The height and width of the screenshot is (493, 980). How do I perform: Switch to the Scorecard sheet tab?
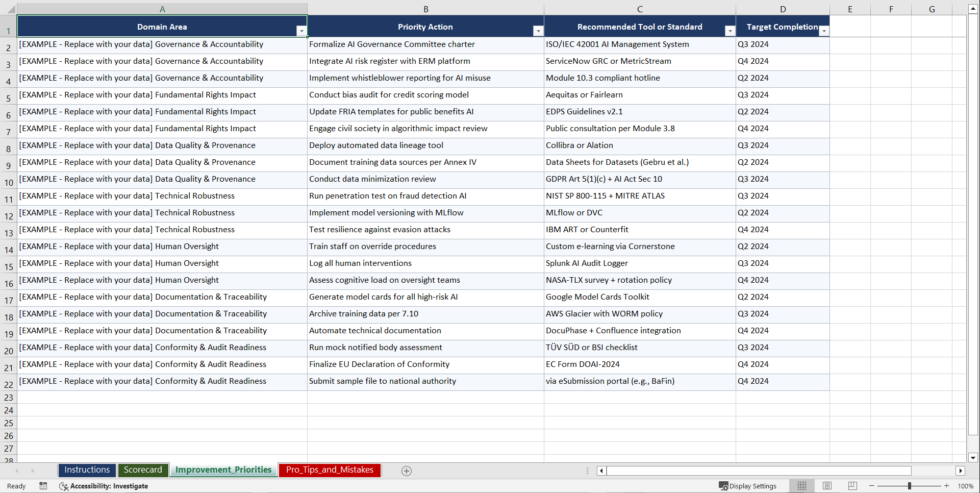[x=143, y=470]
